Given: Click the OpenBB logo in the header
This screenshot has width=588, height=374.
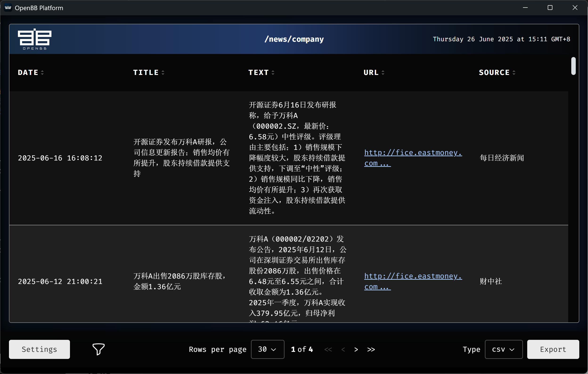Looking at the screenshot, I should (x=34, y=39).
